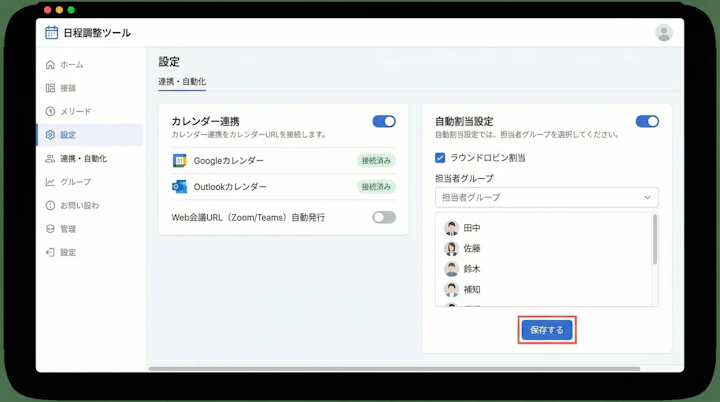The image size is (720, 402).
Task: Click the green macOS maximize button
Action: (71, 10)
